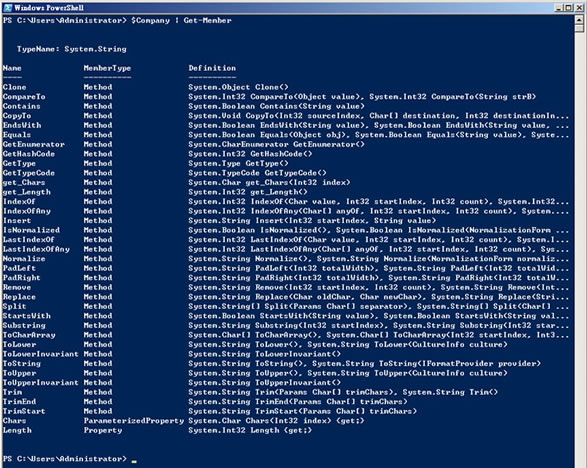Select the 'CompareTo' method name
The image size is (587, 468).
[x=24, y=97]
